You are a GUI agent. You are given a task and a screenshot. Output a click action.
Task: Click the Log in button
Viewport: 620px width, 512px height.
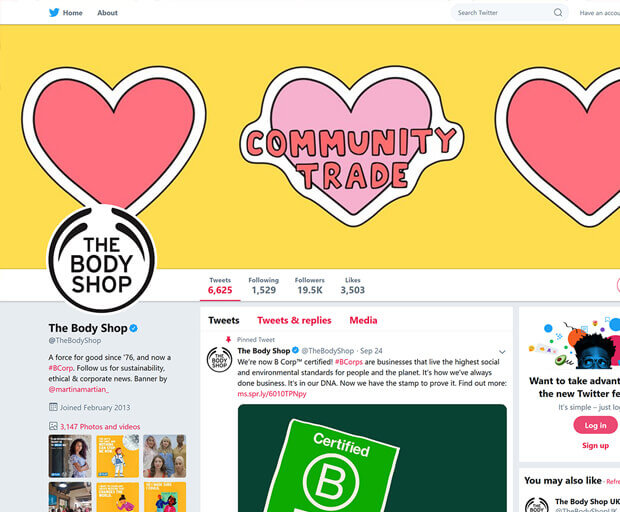(595, 425)
